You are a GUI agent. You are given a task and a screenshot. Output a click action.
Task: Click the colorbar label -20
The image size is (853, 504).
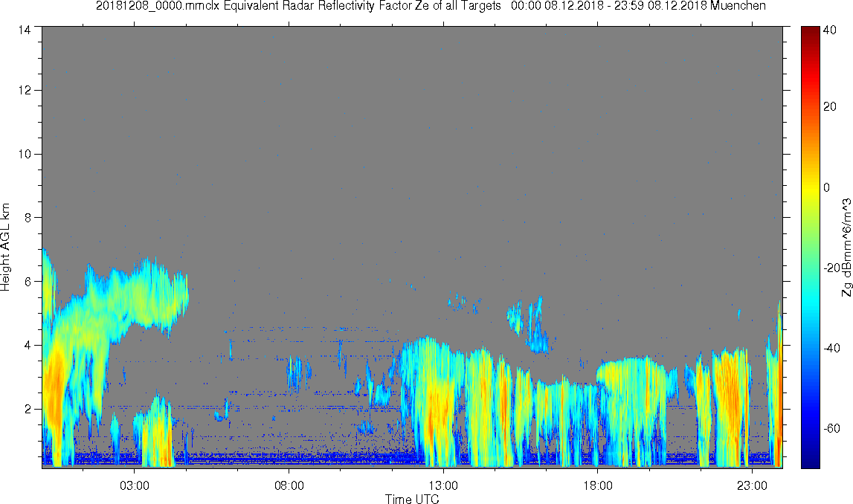click(x=831, y=268)
